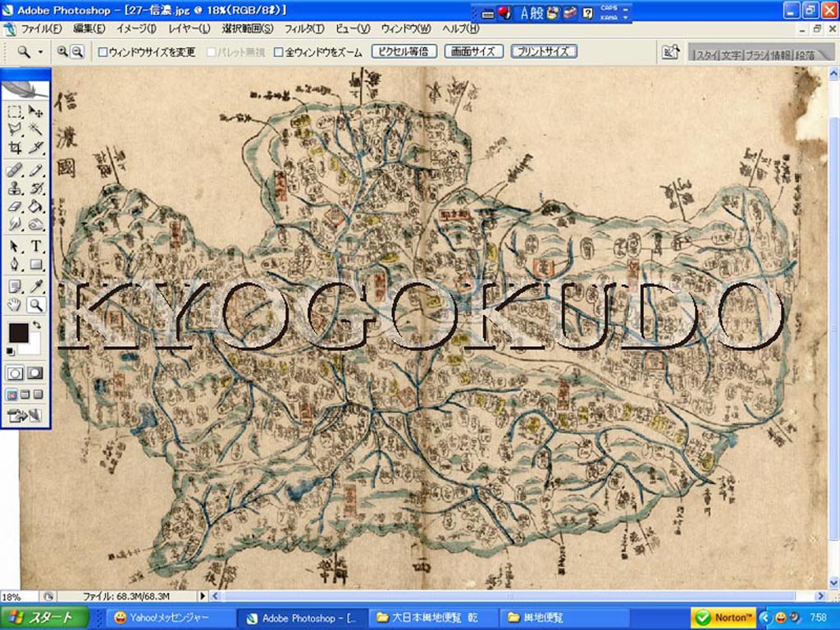Select the Sponge tool
This screenshot has width=840, height=630.
tap(36, 224)
